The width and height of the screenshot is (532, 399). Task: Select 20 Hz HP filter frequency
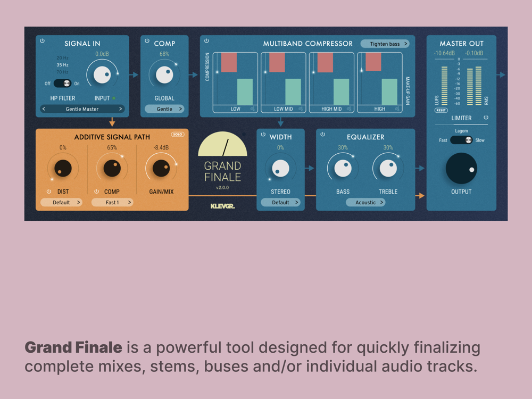pyautogui.click(x=62, y=57)
